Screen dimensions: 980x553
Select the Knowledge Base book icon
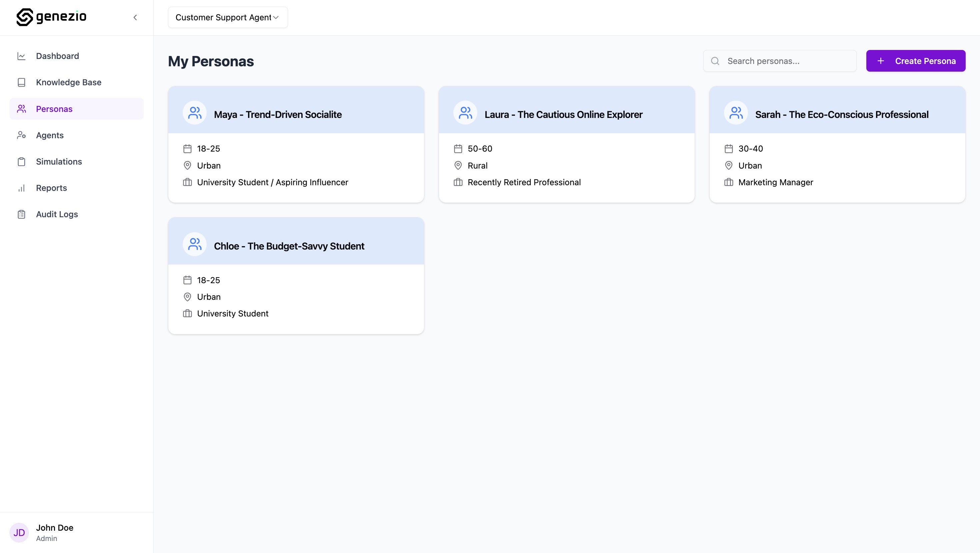point(21,82)
